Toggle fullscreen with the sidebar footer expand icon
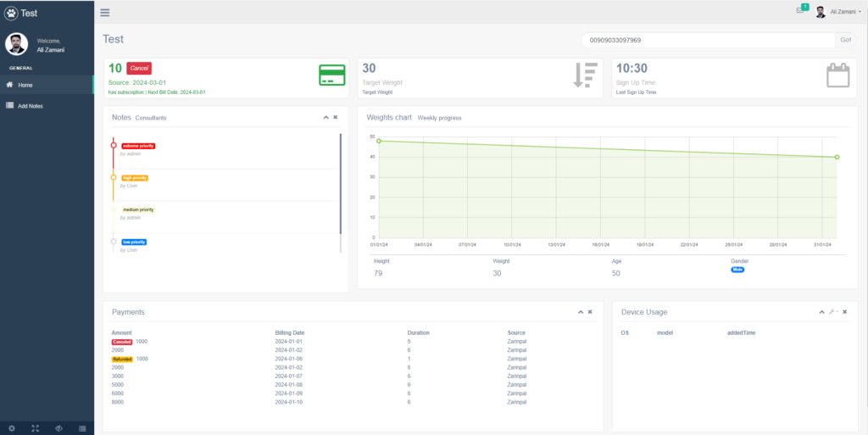868x435 pixels. pos(36,428)
